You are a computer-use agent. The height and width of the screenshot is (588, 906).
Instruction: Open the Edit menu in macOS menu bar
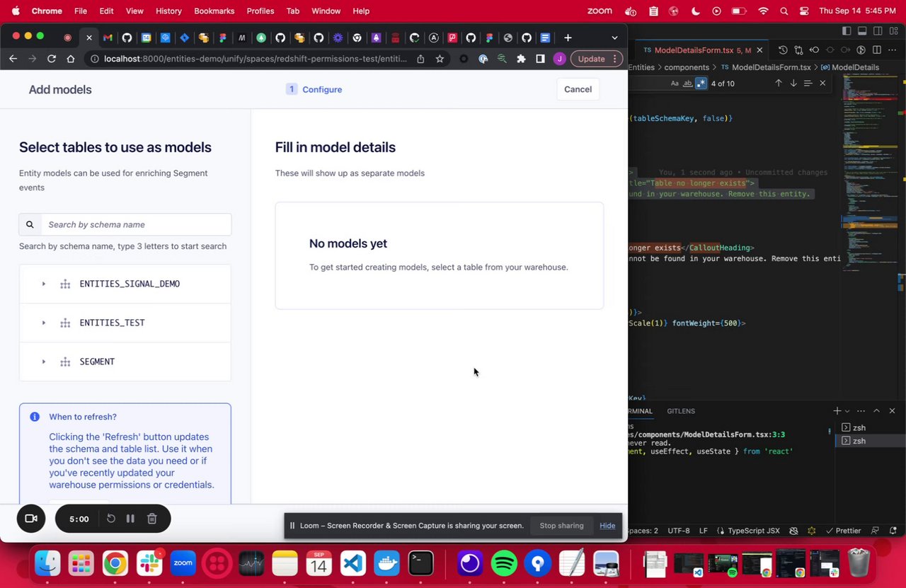click(x=106, y=11)
